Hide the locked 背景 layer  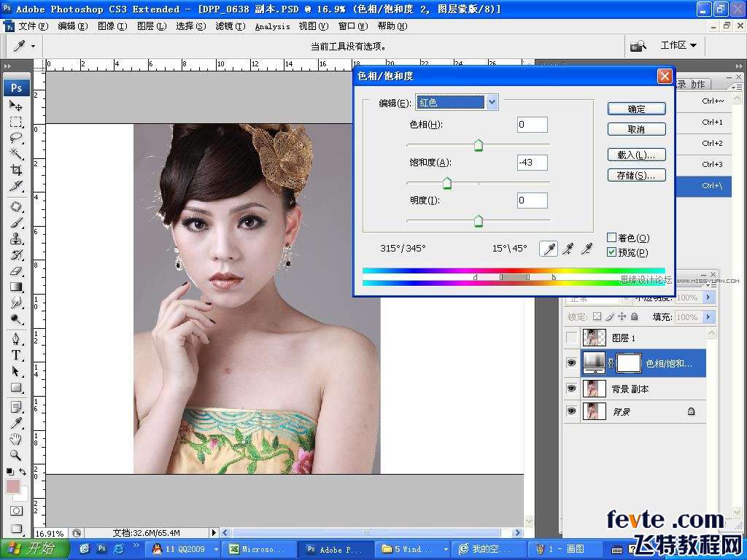coord(571,411)
